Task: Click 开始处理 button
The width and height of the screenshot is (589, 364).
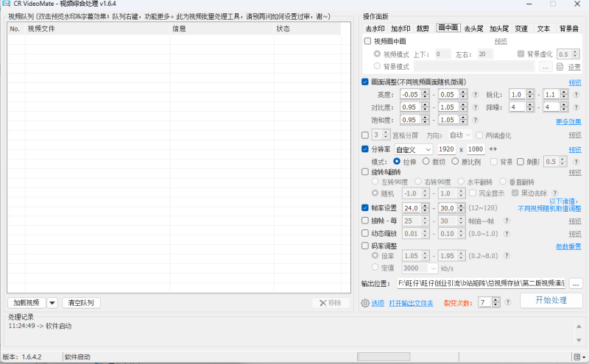Action: point(551,300)
